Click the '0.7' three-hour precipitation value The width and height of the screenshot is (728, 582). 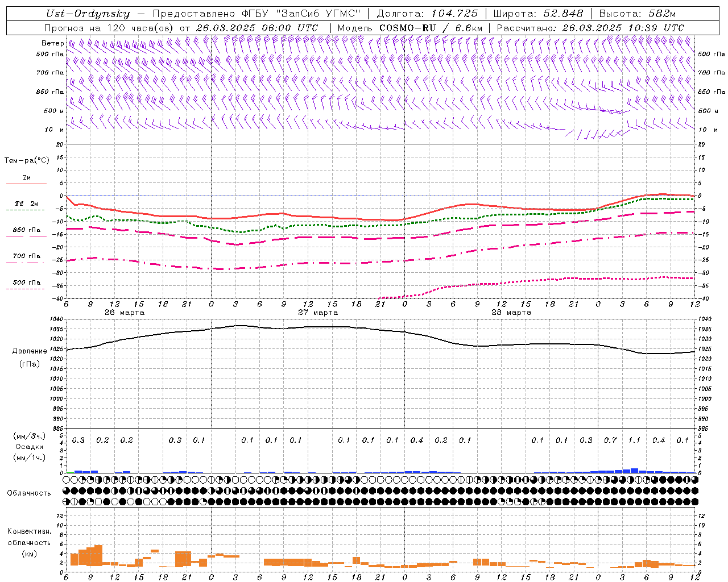[610, 440]
